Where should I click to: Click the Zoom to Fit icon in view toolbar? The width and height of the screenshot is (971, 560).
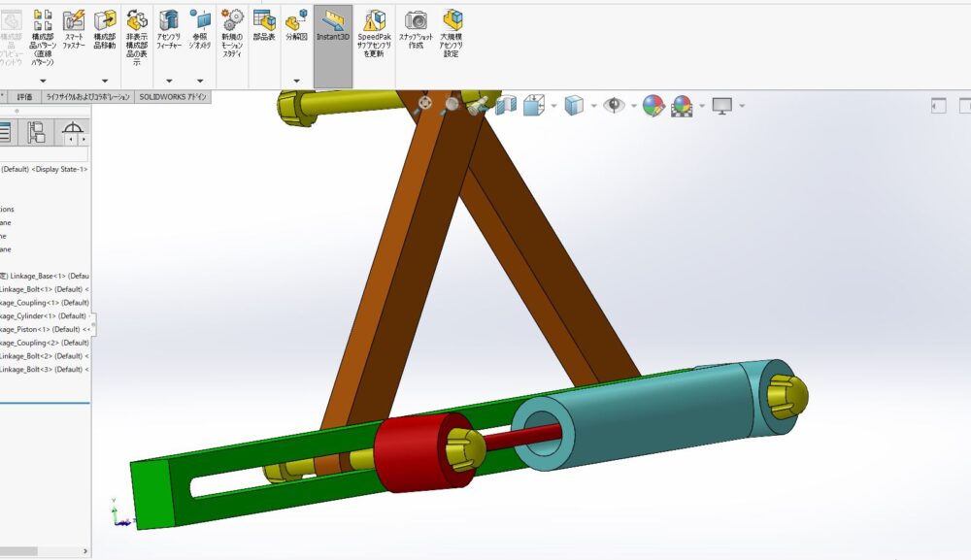[x=425, y=103]
